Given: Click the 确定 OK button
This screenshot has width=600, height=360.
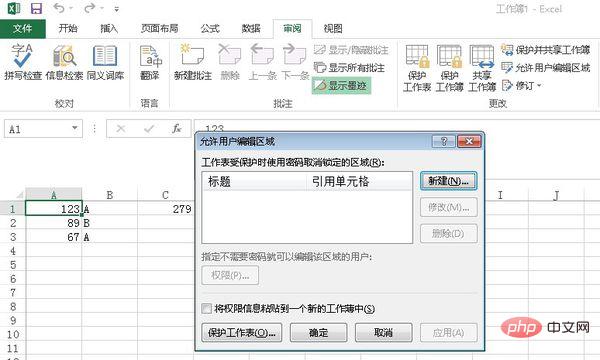Looking at the screenshot, I should (x=318, y=333).
